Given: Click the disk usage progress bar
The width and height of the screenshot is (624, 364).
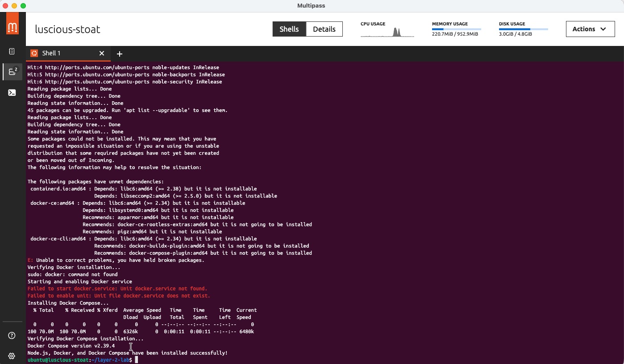Looking at the screenshot, I should click(523, 29).
